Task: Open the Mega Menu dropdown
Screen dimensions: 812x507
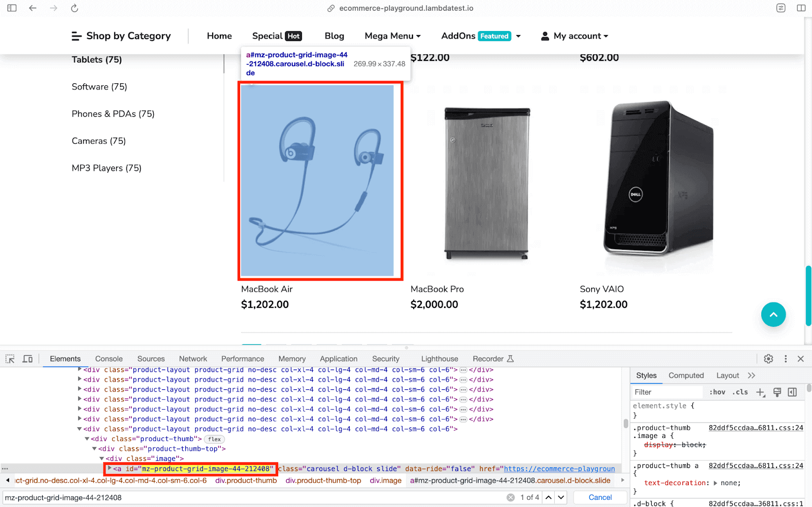Action: click(x=393, y=36)
